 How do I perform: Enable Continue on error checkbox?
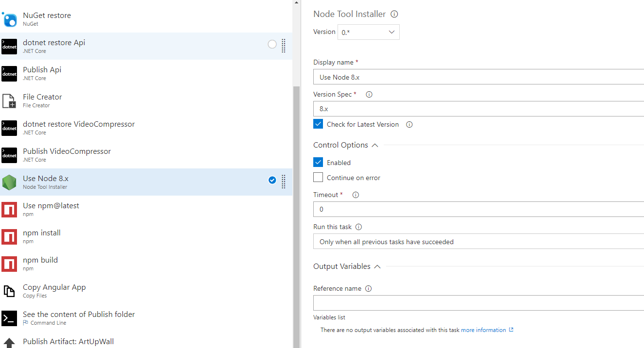tap(318, 178)
